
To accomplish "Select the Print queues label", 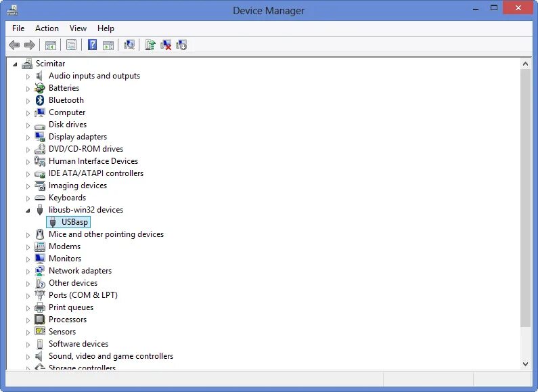I will pos(71,307).
